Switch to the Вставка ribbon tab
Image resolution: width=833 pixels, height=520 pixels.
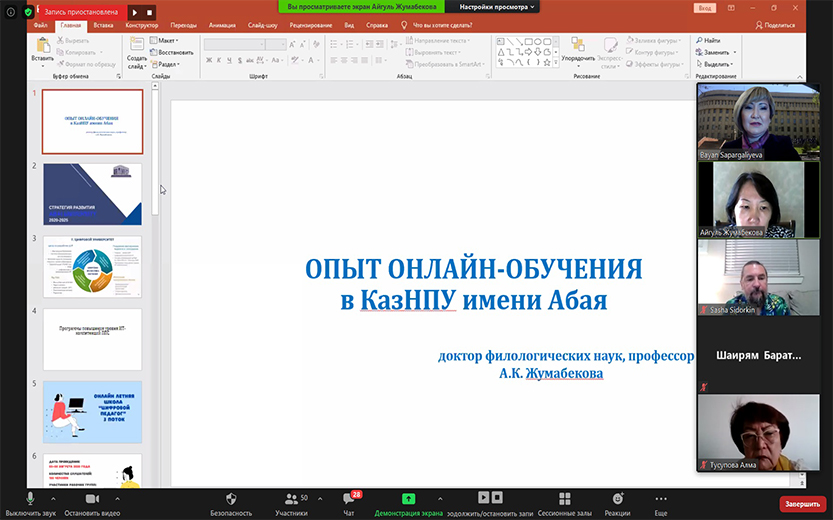pyautogui.click(x=103, y=25)
